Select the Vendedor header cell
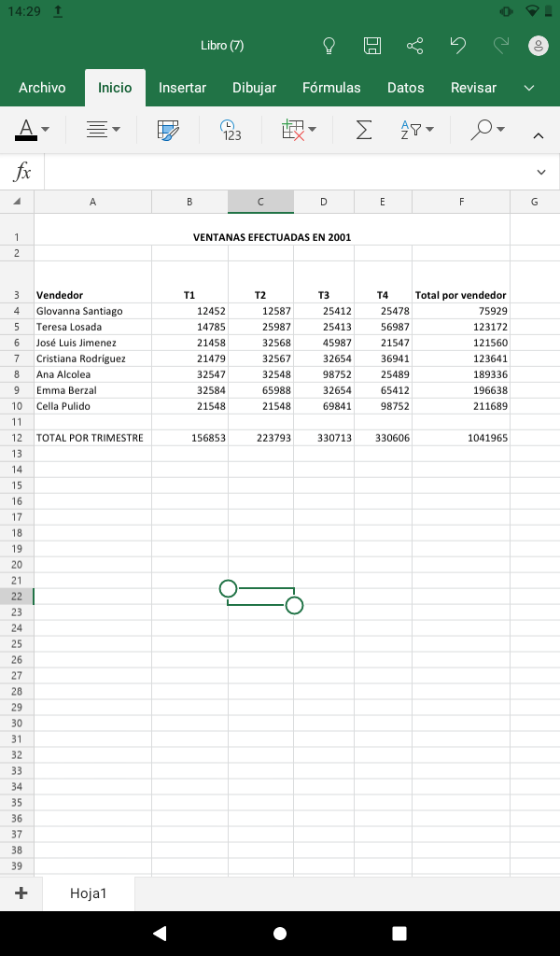This screenshot has width=560, height=956. (92, 282)
